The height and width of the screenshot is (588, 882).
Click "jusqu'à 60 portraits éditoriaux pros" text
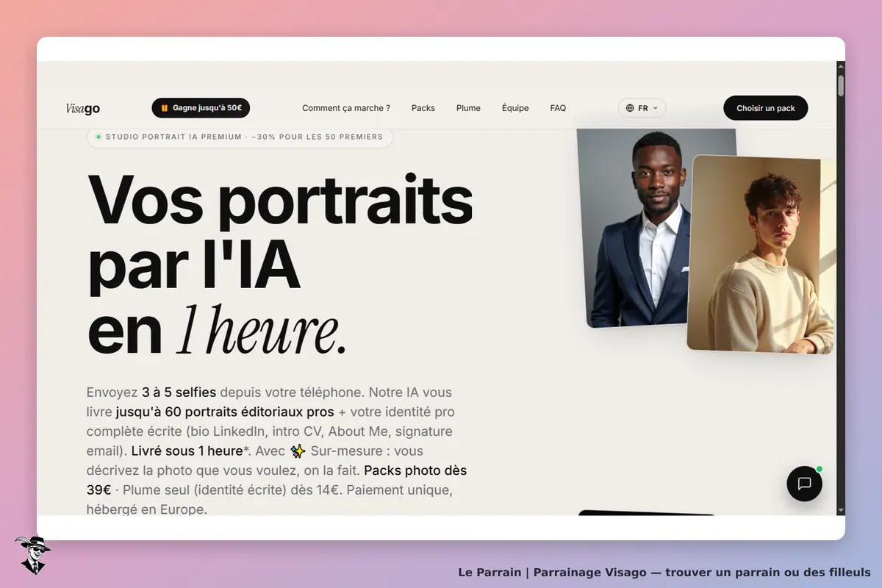pos(225,412)
